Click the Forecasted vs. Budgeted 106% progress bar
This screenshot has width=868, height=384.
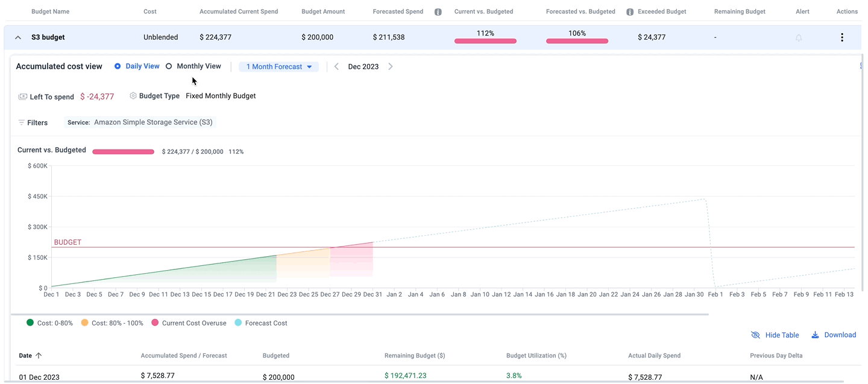click(577, 41)
